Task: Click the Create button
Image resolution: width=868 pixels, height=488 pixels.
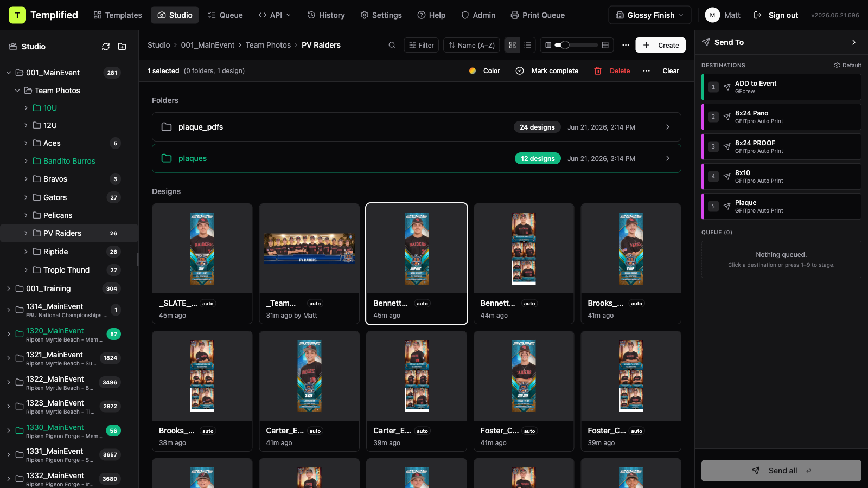Action: click(x=661, y=45)
